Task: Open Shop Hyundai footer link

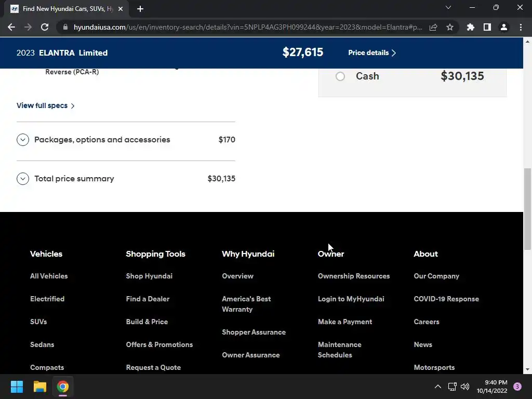Action: (x=149, y=276)
